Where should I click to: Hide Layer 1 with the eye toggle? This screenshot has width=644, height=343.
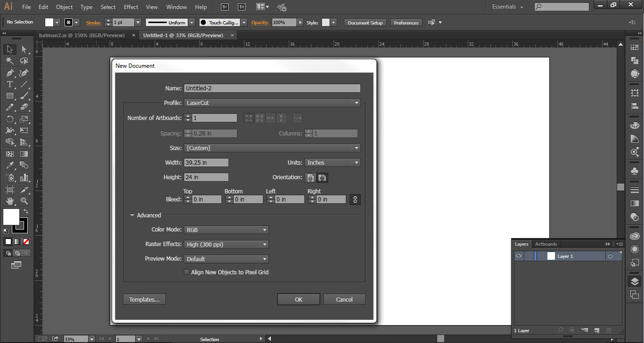[519, 255]
